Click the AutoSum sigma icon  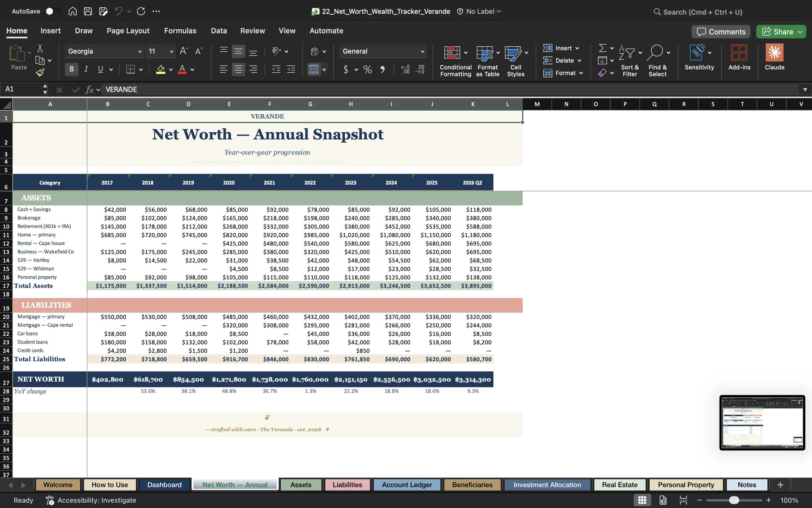tap(602, 48)
